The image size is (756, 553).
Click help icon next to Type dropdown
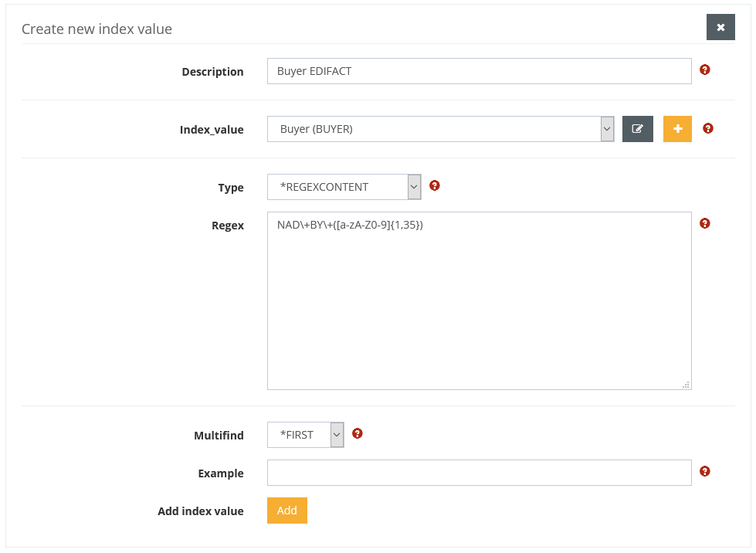tap(434, 185)
